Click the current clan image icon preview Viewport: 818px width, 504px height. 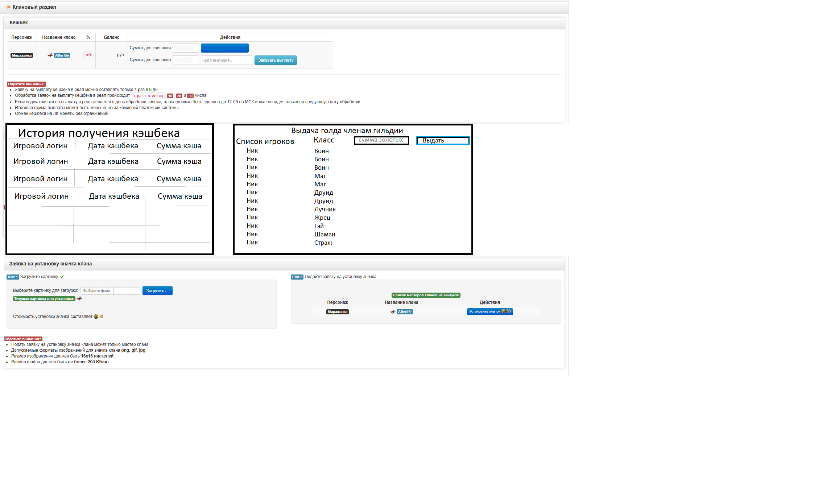tap(79, 299)
